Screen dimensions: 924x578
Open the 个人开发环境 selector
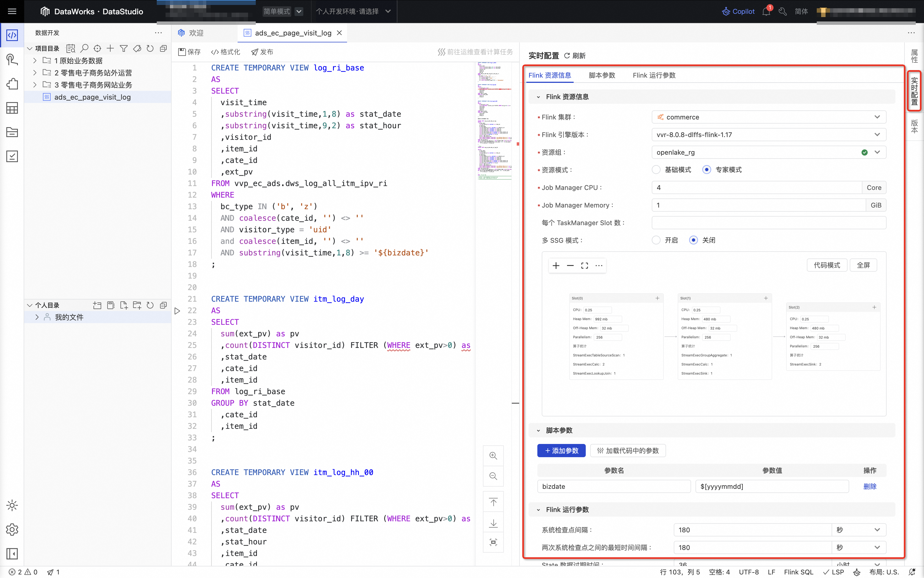353,12
